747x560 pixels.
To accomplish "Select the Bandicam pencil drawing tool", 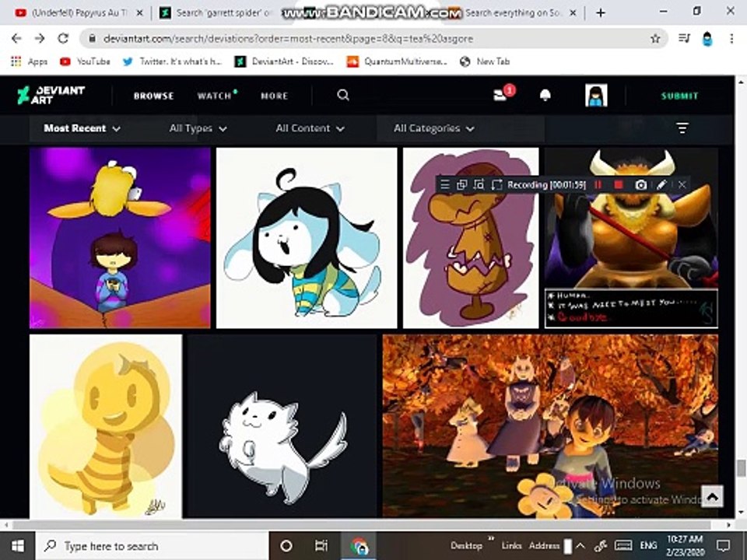I will [x=661, y=185].
